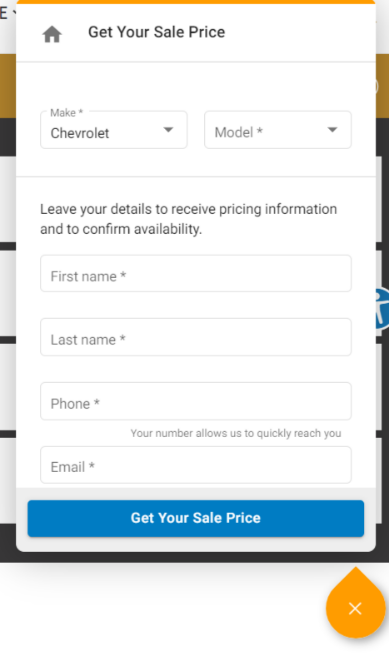The height and width of the screenshot is (666, 389).
Task: Click the Get Your Sale Price header title
Action: click(x=157, y=32)
